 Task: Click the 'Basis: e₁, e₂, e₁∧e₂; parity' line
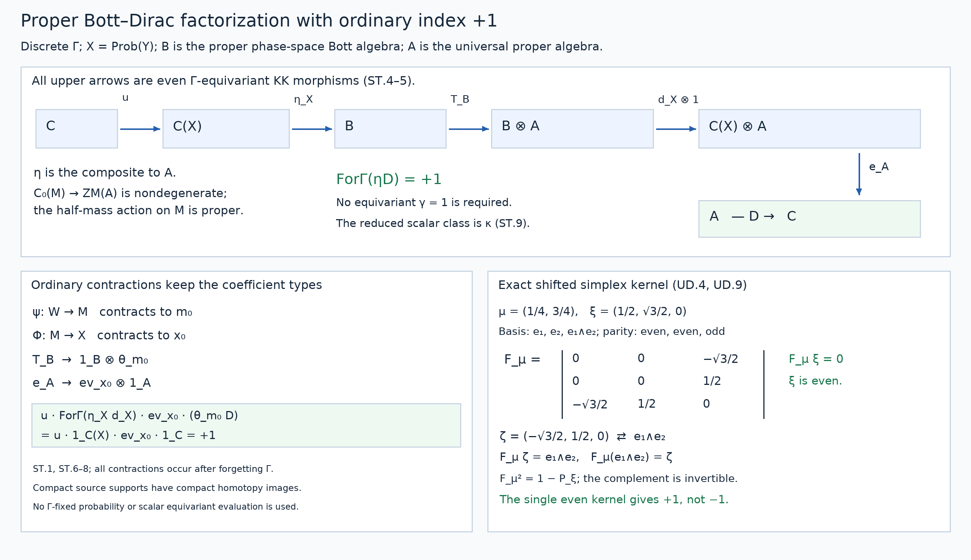click(612, 332)
